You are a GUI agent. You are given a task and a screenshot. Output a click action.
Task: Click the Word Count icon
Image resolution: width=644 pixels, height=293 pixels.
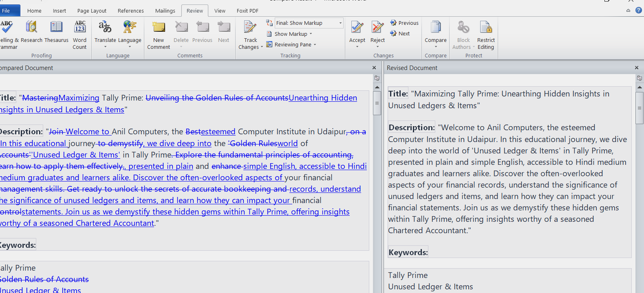point(80,28)
